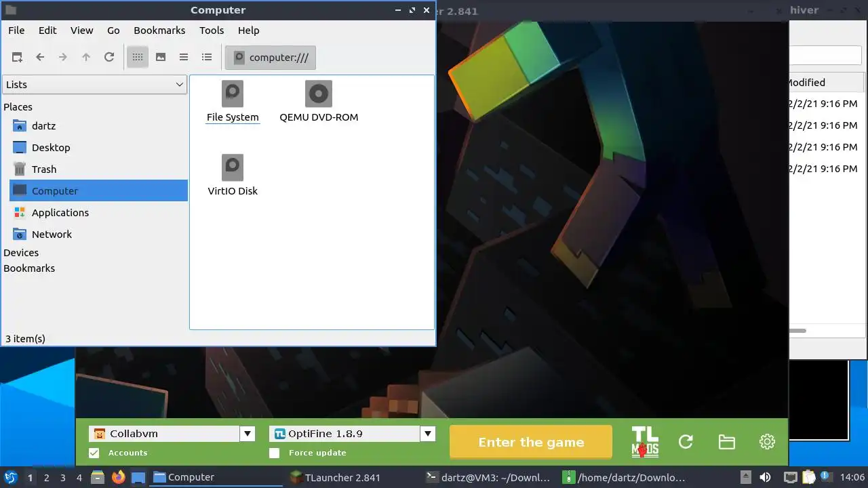The width and height of the screenshot is (868, 488).
Task: Go up to parent folder
Action: tap(86, 58)
